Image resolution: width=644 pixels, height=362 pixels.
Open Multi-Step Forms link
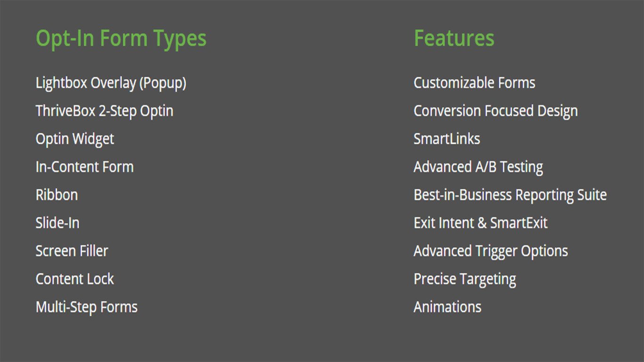87,307
